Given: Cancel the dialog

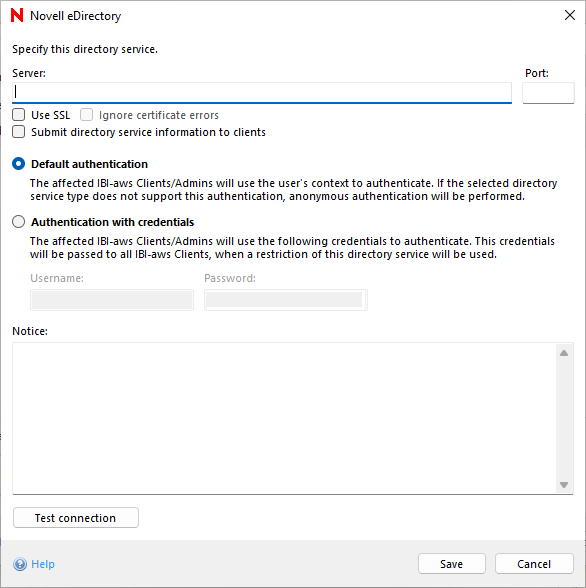Looking at the screenshot, I should (x=534, y=564).
